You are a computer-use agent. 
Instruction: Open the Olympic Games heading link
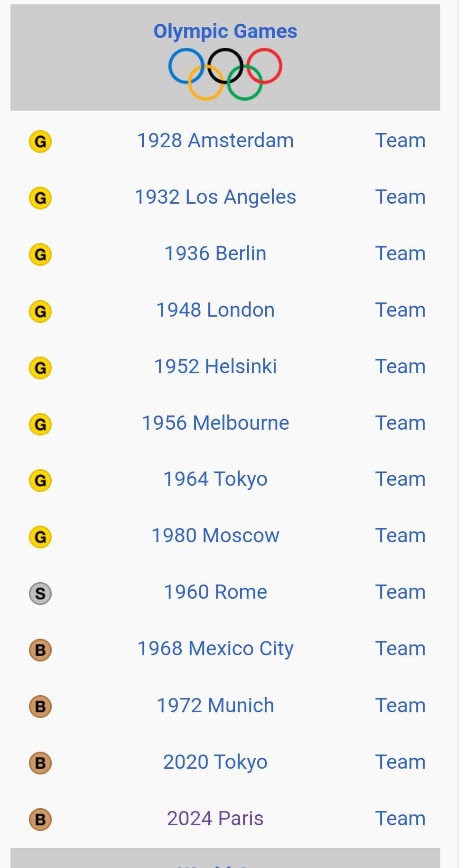[225, 31]
